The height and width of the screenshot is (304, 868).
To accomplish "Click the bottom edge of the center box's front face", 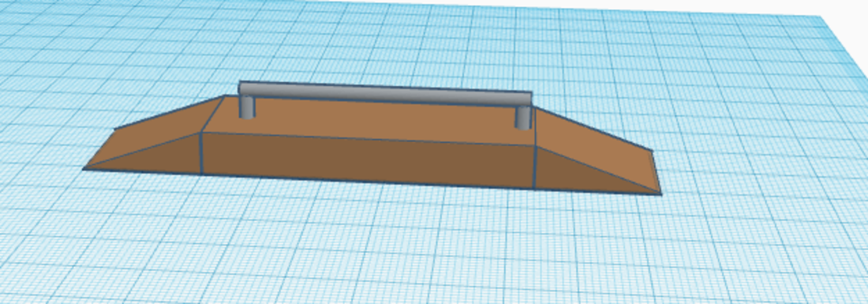I will [x=368, y=182].
